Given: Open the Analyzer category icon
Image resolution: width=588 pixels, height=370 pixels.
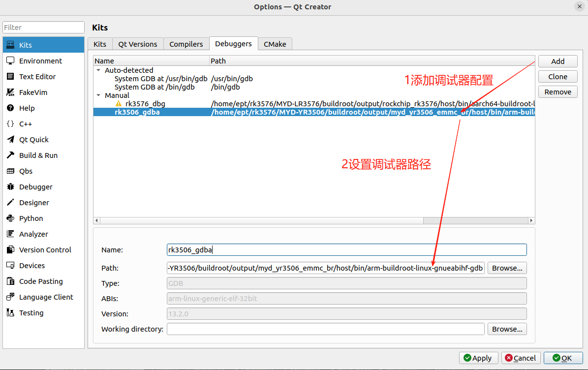Looking at the screenshot, I should (x=10, y=234).
